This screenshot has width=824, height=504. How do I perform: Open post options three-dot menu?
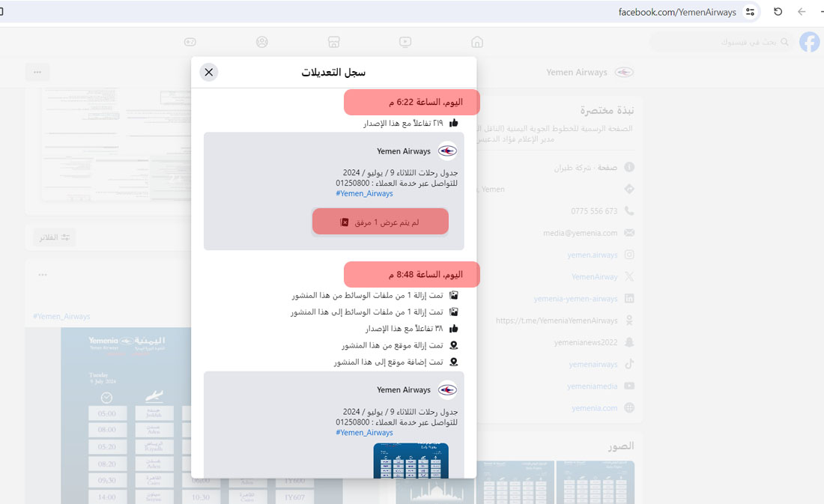pyautogui.click(x=43, y=274)
